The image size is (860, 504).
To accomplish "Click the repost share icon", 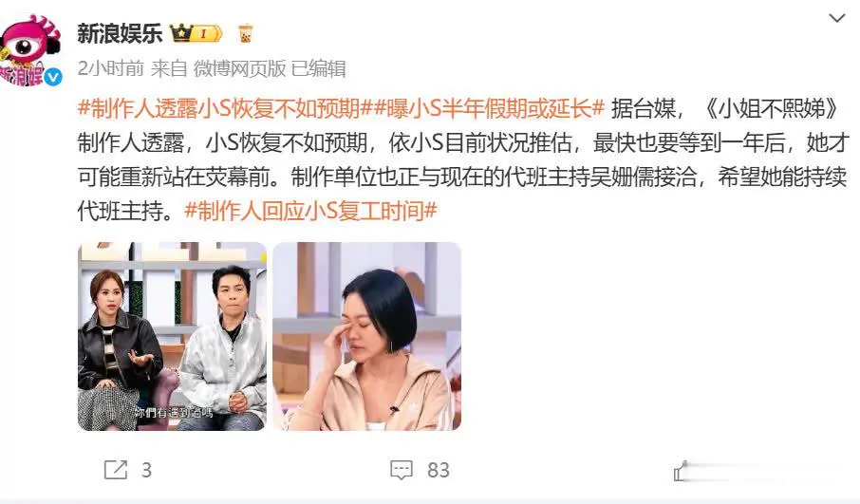I will (x=116, y=470).
